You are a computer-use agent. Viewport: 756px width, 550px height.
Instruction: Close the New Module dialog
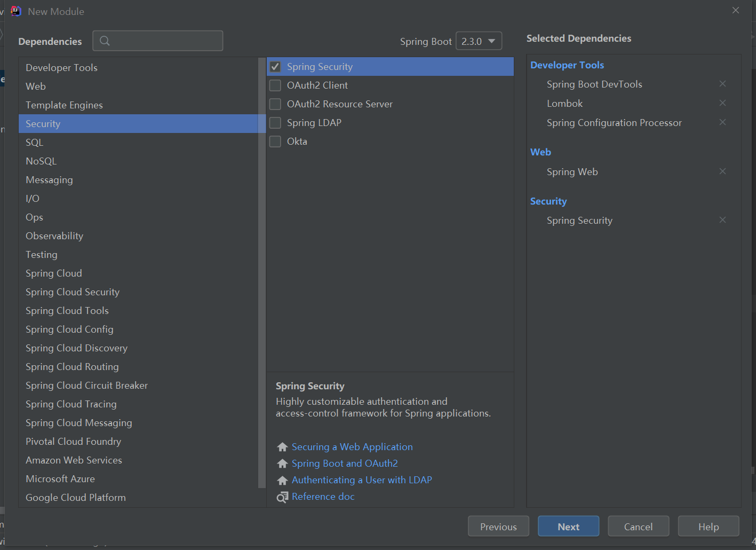tap(736, 11)
